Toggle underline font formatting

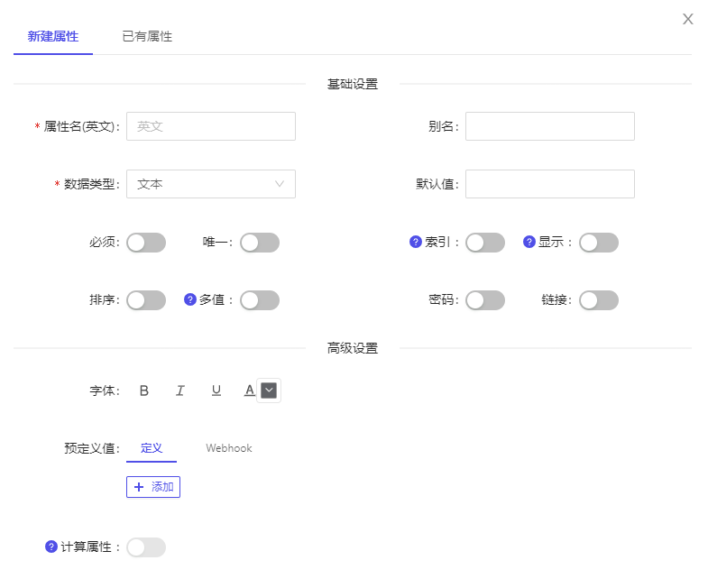tap(216, 390)
